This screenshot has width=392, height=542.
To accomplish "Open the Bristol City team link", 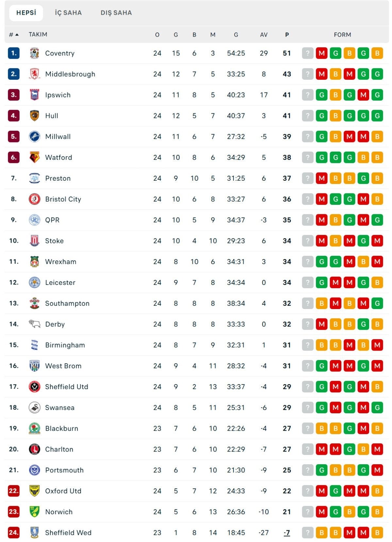I will (63, 199).
